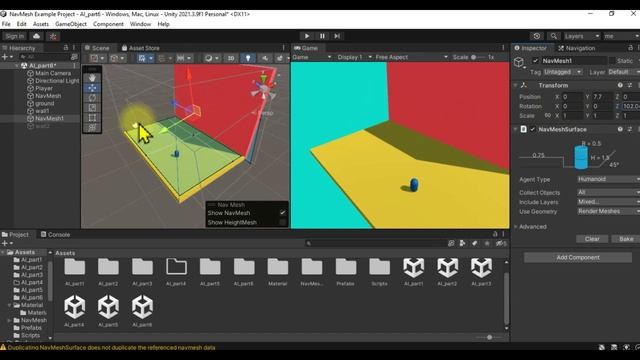640x360 pixels.
Task: Click the Clear button for NavMeshSurface
Action: coord(592,239)
